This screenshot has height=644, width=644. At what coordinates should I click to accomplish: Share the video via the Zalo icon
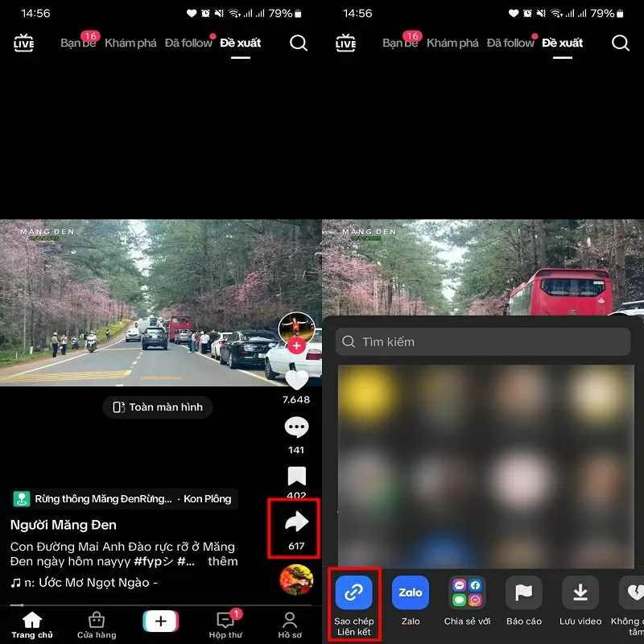[411, 592]
